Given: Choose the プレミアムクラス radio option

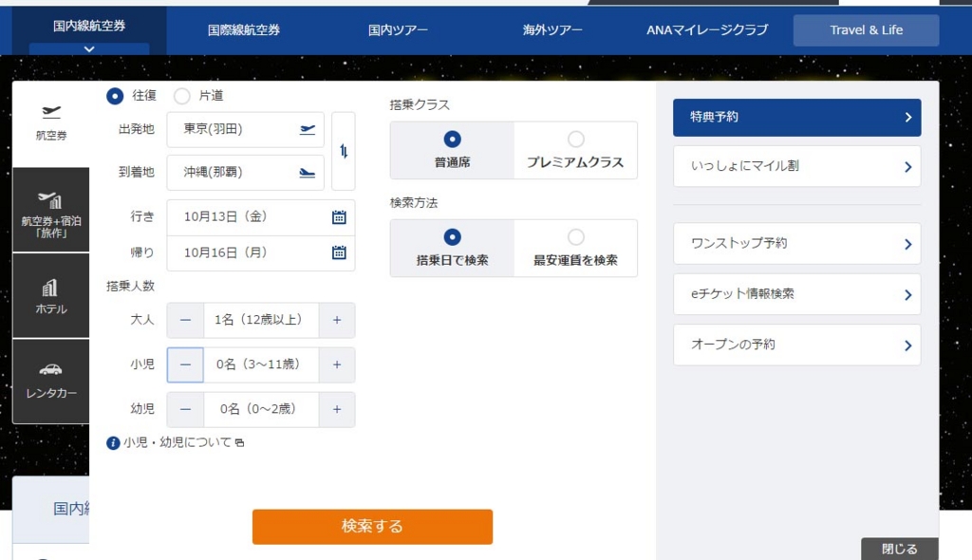Looking at the screenshot, I should (x=575, y=140).
